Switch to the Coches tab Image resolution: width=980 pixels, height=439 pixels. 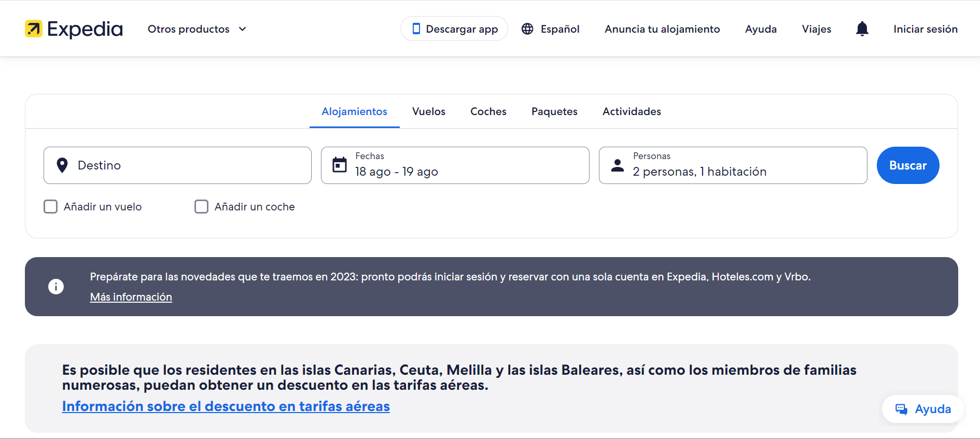tap(488, 112)
